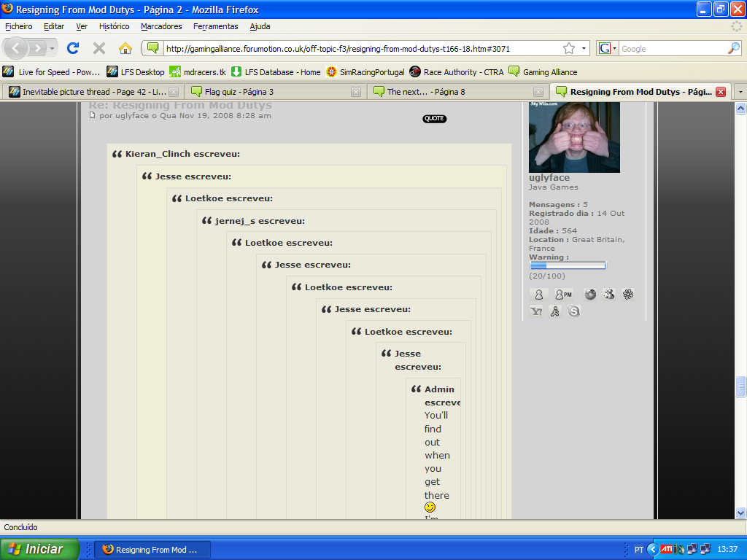Viewport: 747px width, 560px height.
Task: Click 'jernej_s escreveu:' quote header
Action: point(260,221)
